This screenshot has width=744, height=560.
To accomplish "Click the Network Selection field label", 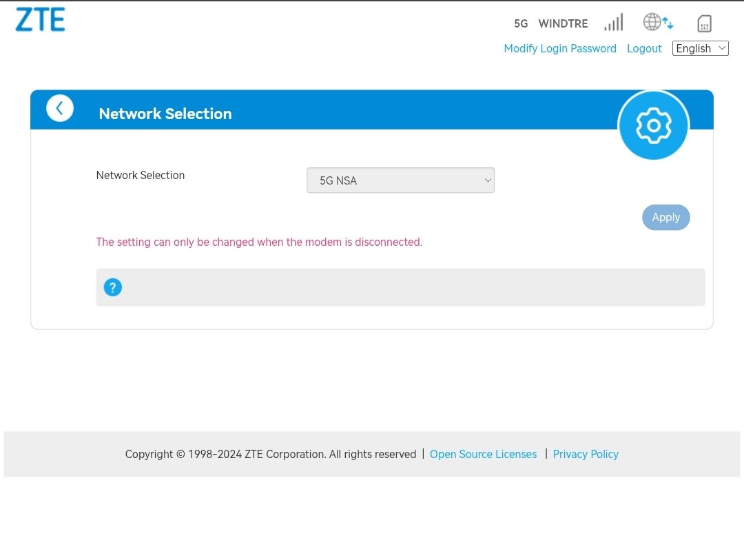I will [141, 175].
